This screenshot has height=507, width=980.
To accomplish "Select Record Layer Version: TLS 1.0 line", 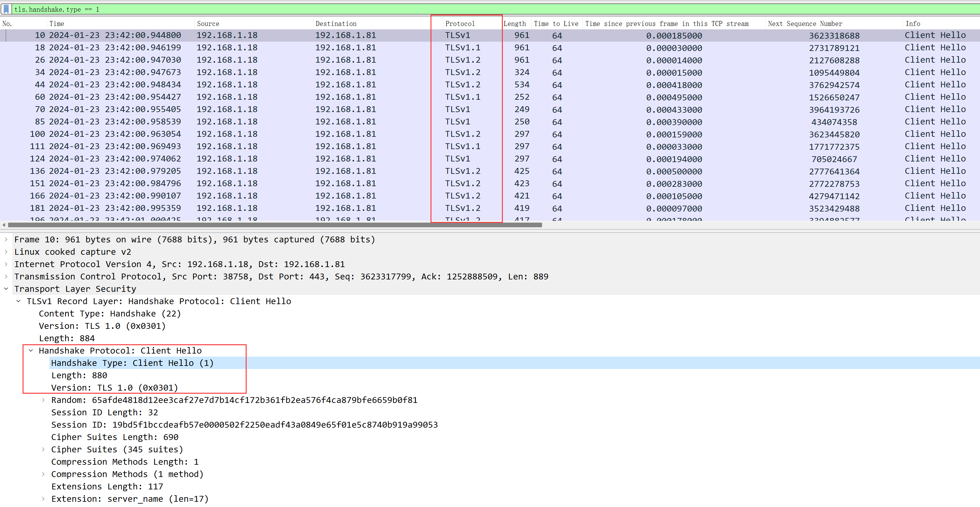I will pos(102,326).
